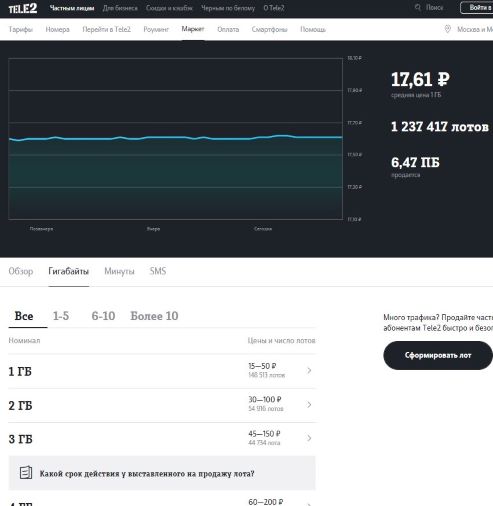Switch to the SMS tab

pyautogui.click(x=158, y=271)
